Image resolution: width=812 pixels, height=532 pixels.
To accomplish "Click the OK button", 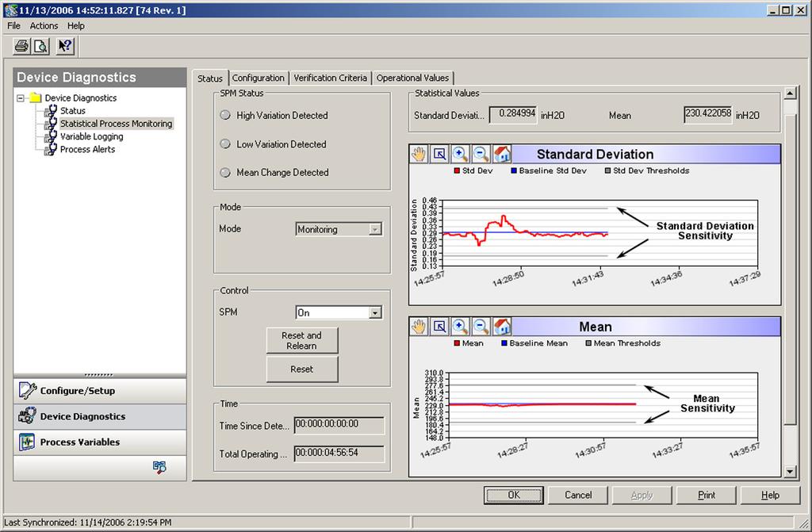I will (514, 495).
